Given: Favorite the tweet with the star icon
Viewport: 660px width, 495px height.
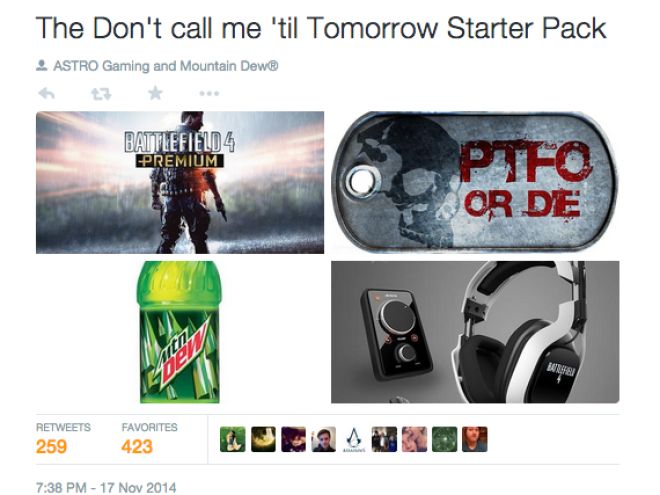Looking at the screenshot, I should click(x=155, y=93).
